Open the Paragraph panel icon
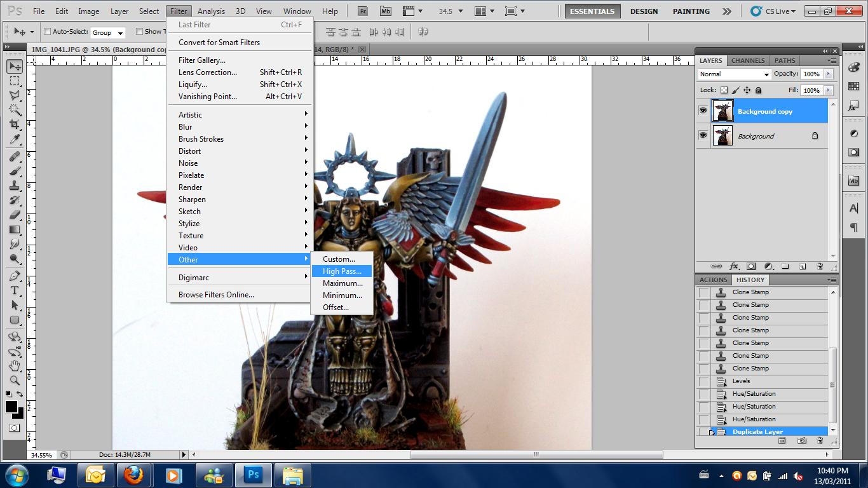The height and width of the screenshot is (488, 868). click(x=853, y=227)
